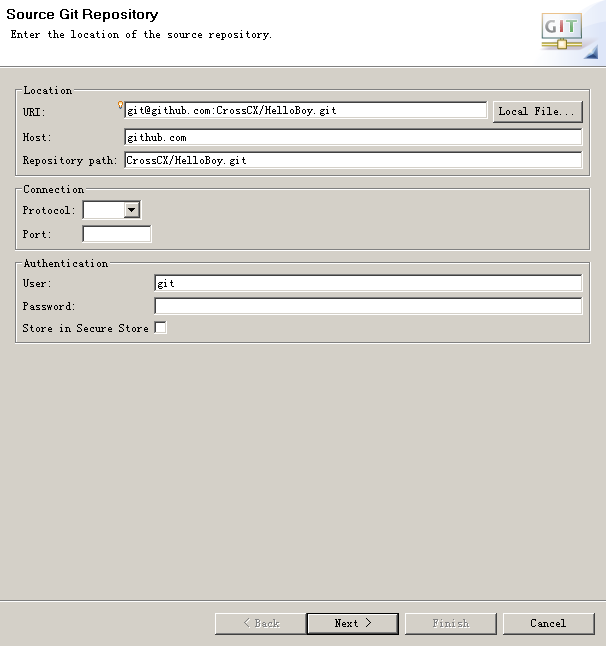Click the "Protocol:" label
Image resolution: width=606 pixels, height=646 pixels.
pos(49,211)
